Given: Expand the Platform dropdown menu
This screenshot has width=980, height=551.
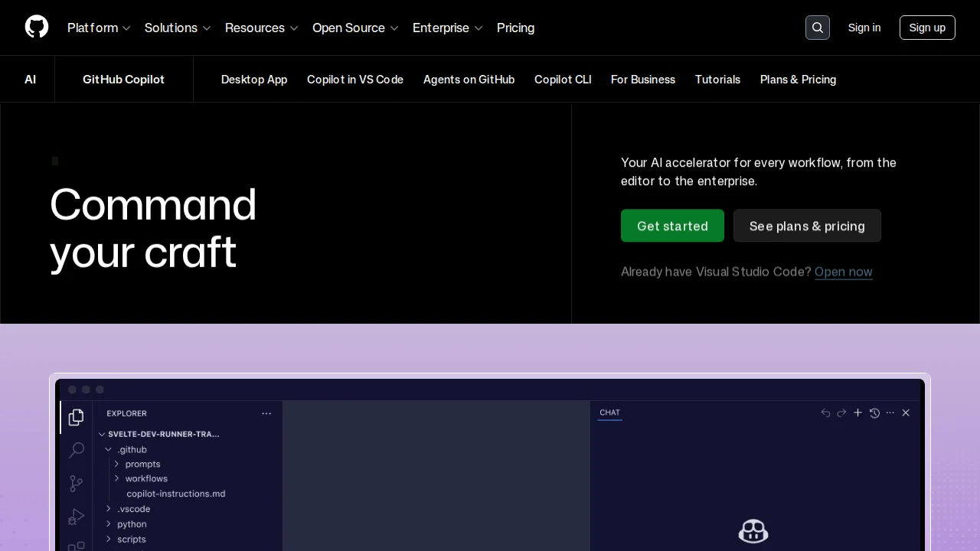Looking at the screenshot, I should coord(99,28).
